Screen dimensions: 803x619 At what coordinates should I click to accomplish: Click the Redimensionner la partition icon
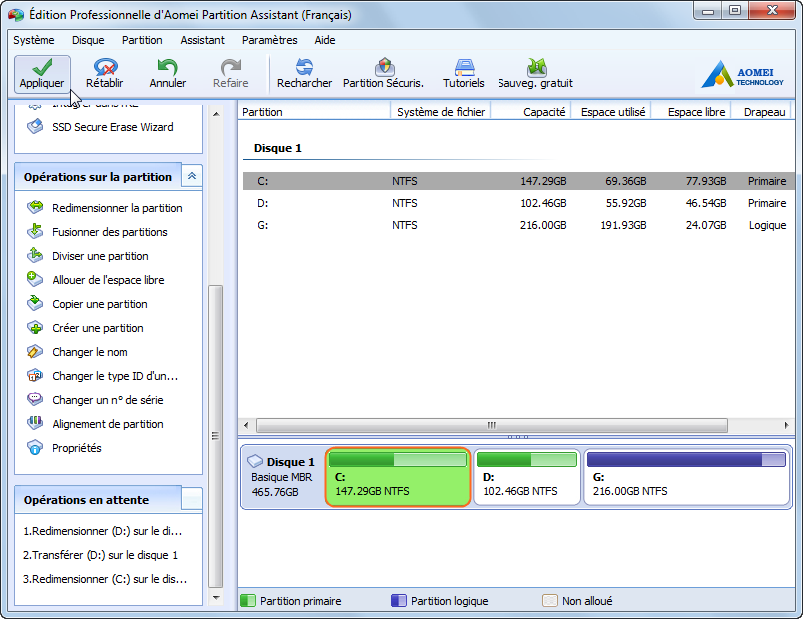coord(35,207)
